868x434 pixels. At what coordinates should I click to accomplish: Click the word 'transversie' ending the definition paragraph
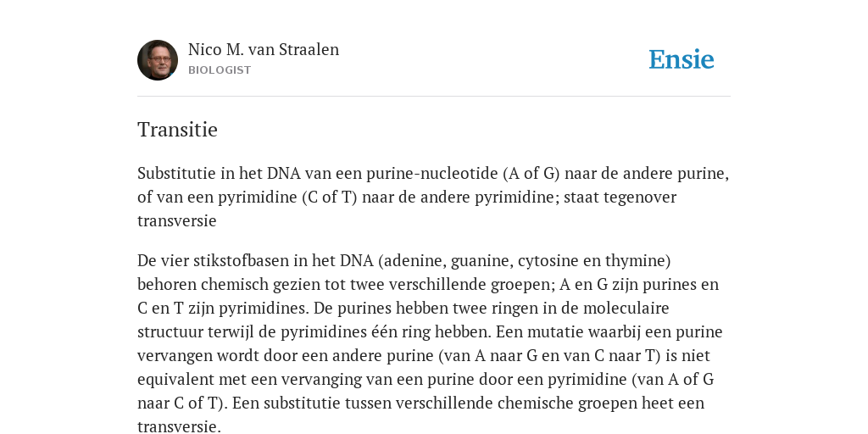[176, 221]
